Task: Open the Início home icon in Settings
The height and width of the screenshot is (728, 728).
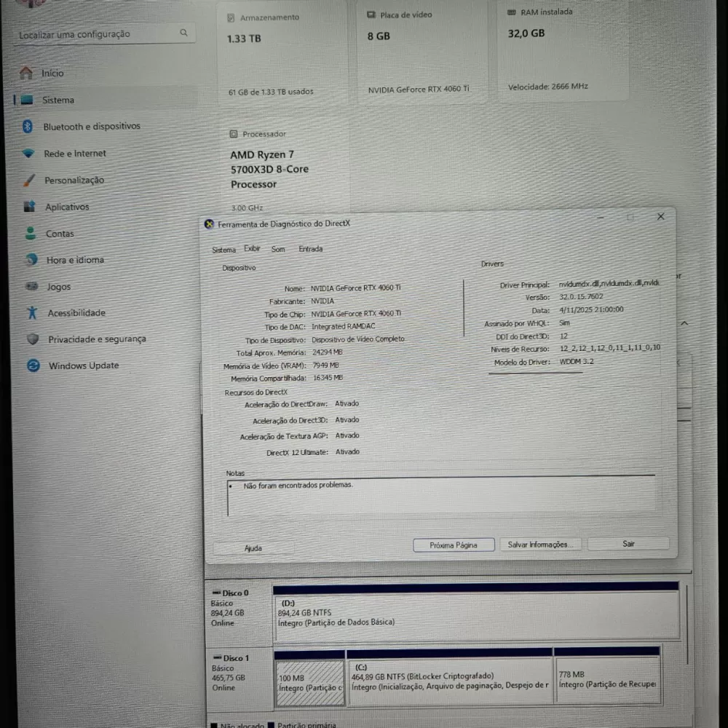Action: (x=26, y=72)
